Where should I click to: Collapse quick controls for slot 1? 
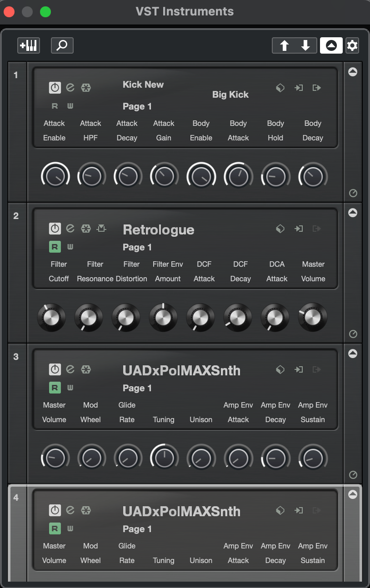[353, 72]
